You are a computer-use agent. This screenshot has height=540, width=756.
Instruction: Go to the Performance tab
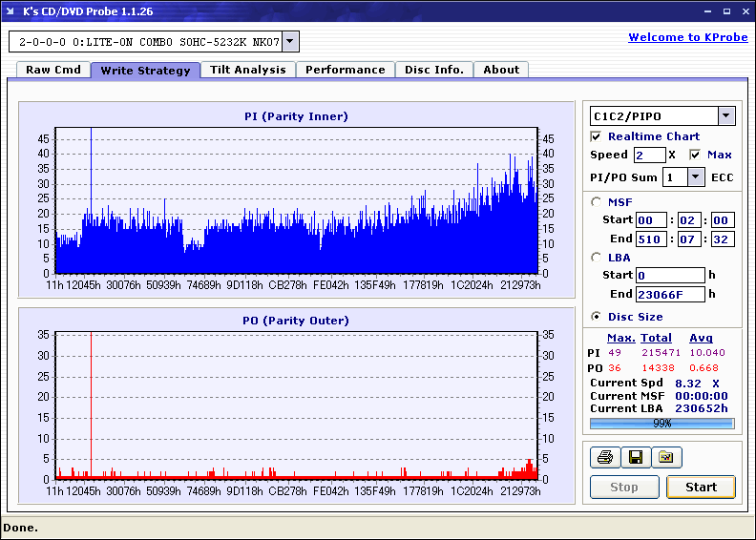[346, 70]
